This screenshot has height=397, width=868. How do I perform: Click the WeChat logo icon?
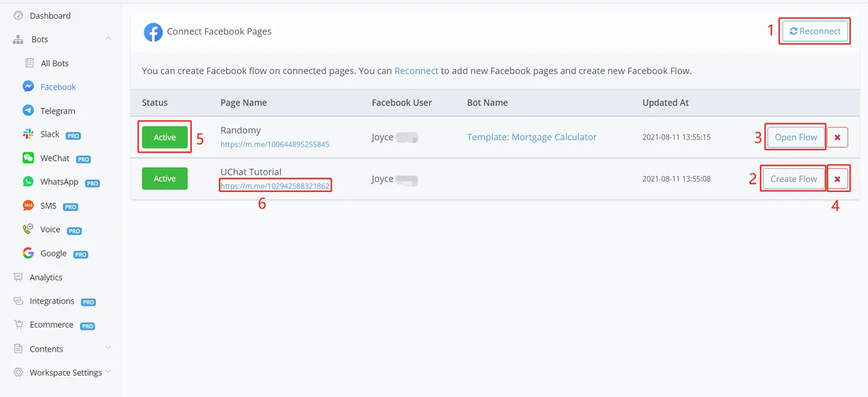click(x=29, y=158)
